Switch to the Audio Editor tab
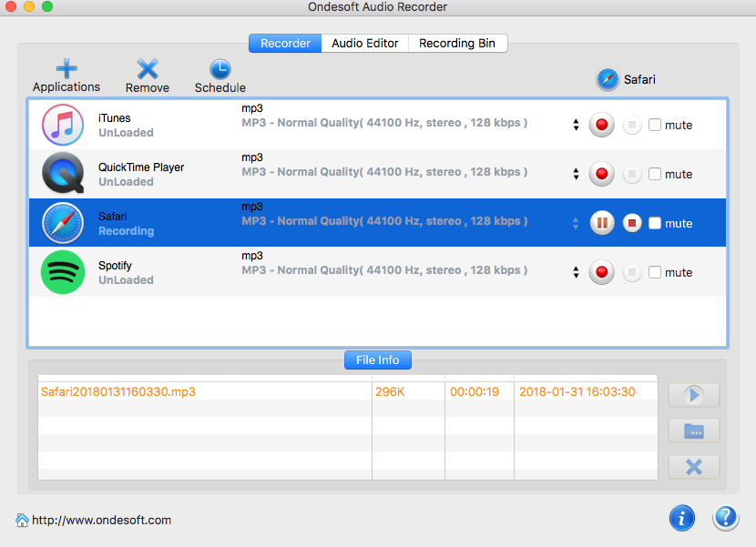The image size is (756, 547). tap(364, 44)
